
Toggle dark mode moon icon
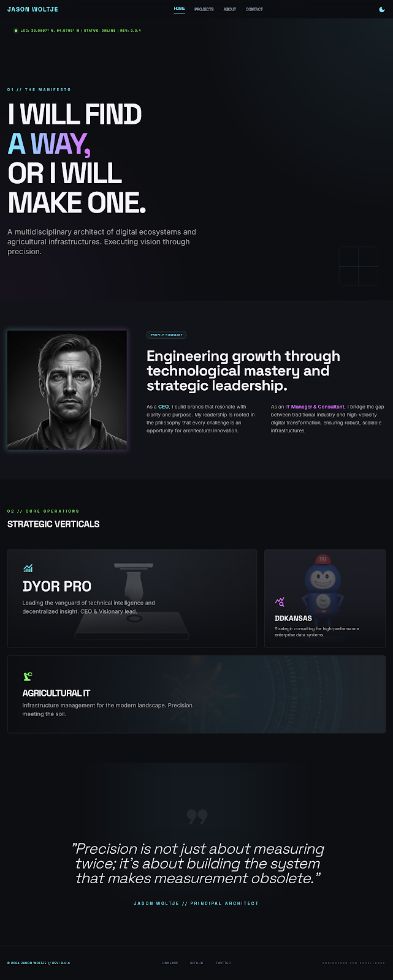[382, 9]
